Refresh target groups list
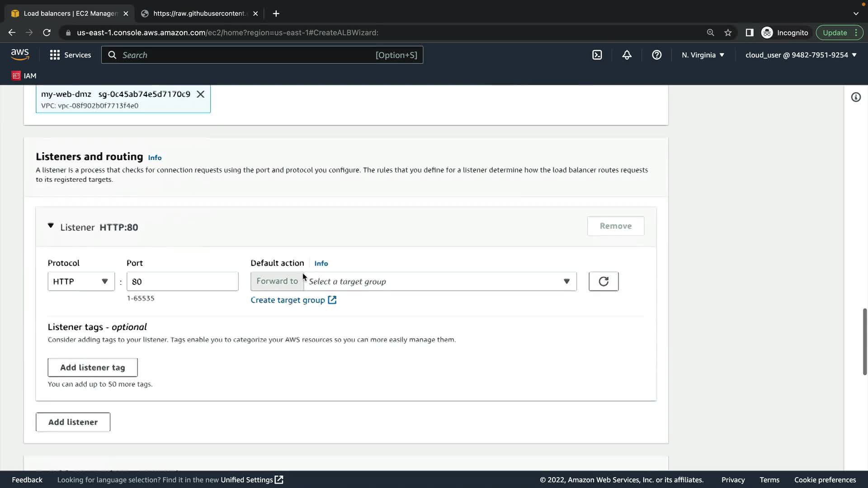868x488 pixels. coord(603,282)
